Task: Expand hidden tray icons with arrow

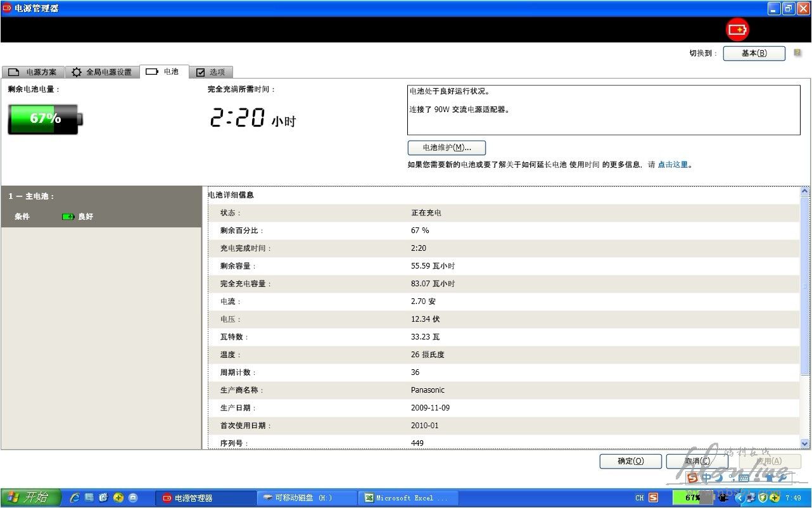Action: point(739,498)
